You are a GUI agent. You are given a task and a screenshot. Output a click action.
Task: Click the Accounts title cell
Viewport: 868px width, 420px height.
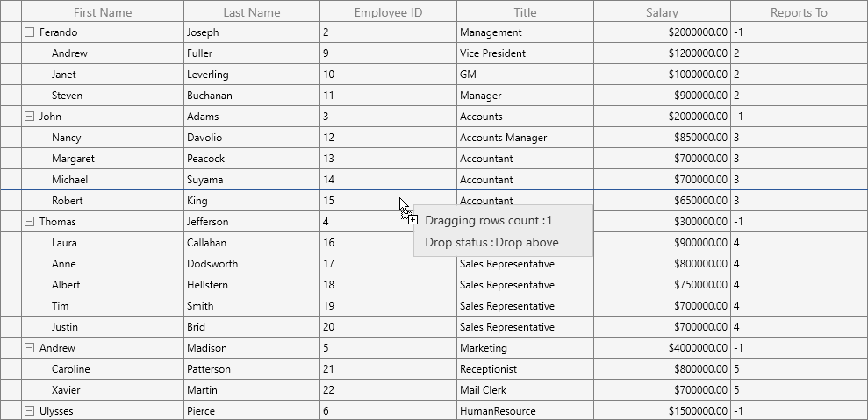pyautogui.click(x=526, y=117)
